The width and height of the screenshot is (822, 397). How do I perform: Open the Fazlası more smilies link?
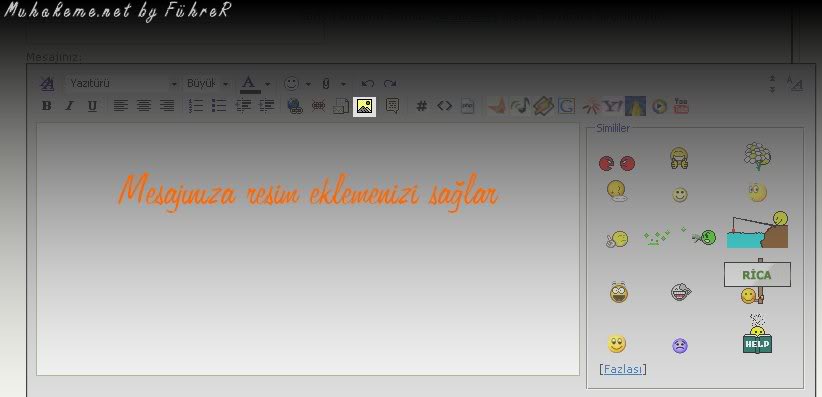pyautogui.click(x=622, y=369)
